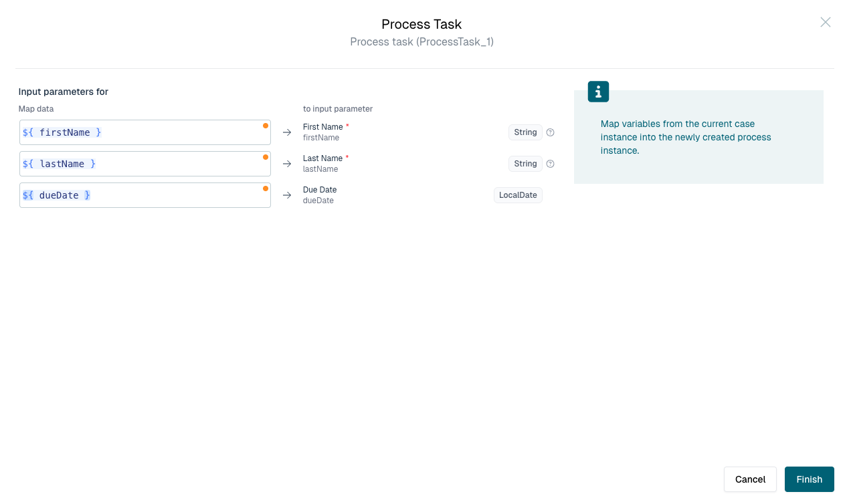847x504 pixels.
Task: Click the 'Map data' column header
Action: [x=36, y=108]
